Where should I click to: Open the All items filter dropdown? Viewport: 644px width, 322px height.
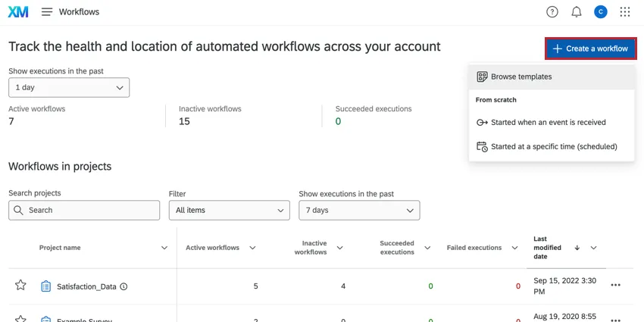(x=229, y=210)
